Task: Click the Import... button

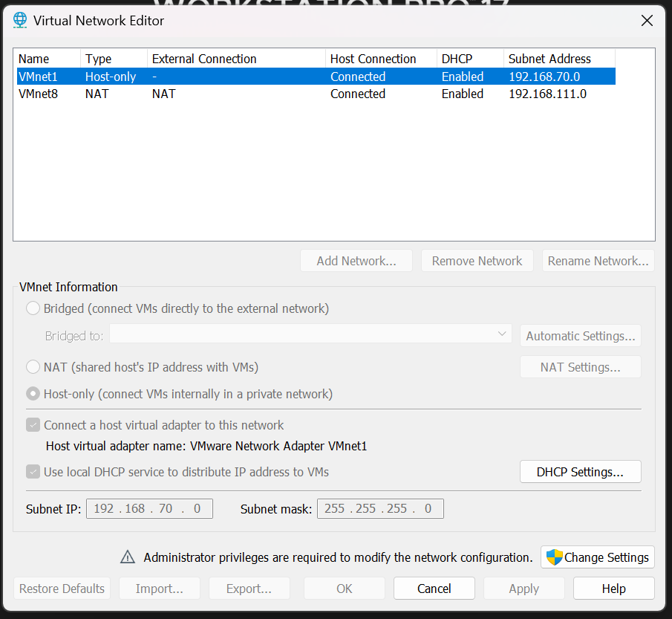Action: 160,588
